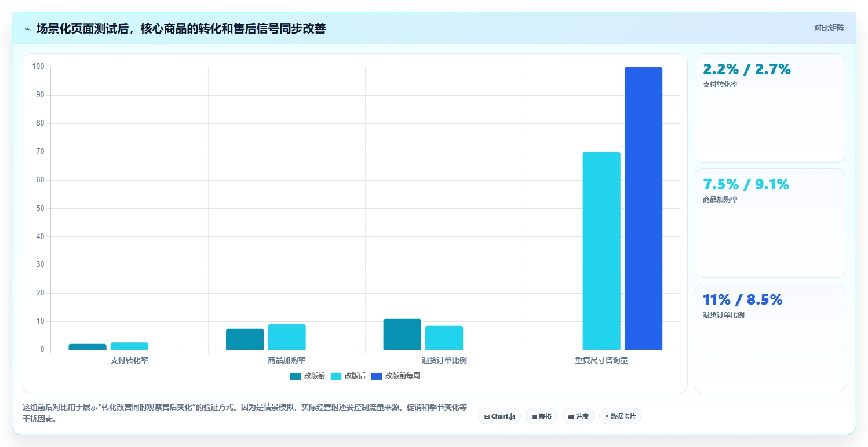Viewport: 868px width, 447px height.
Task: Click the y-axis value 0
Action: (x=42, y=350)
